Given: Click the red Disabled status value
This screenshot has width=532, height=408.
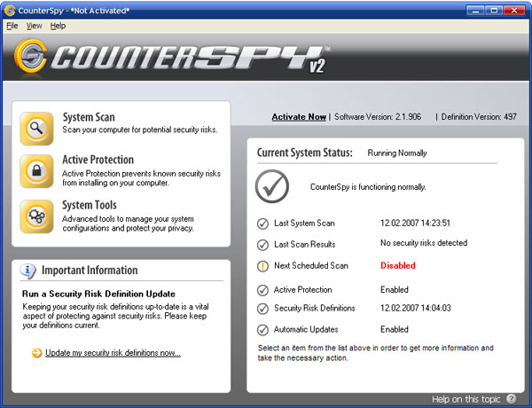Looking at the screenshot, I should pos(398,266).
